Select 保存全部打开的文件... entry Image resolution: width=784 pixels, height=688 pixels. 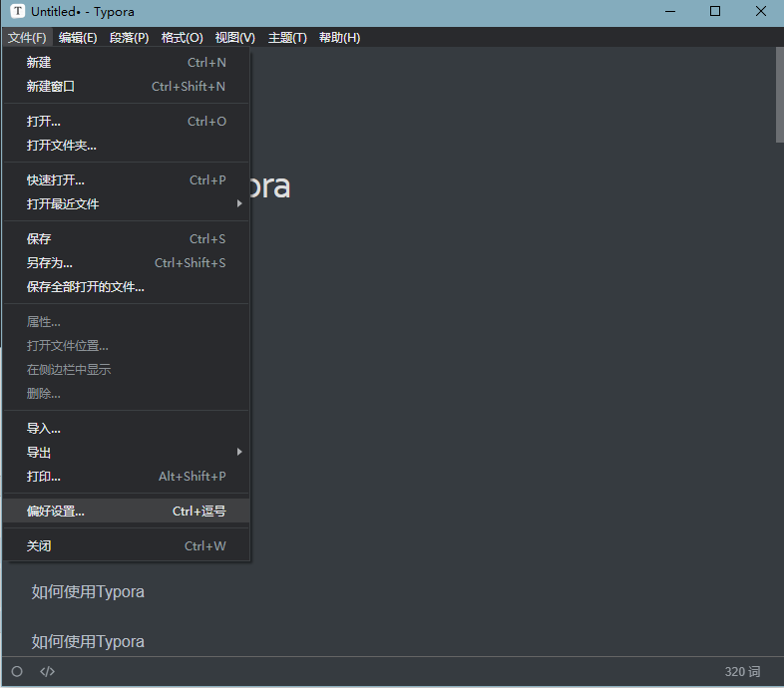(126, 287)
